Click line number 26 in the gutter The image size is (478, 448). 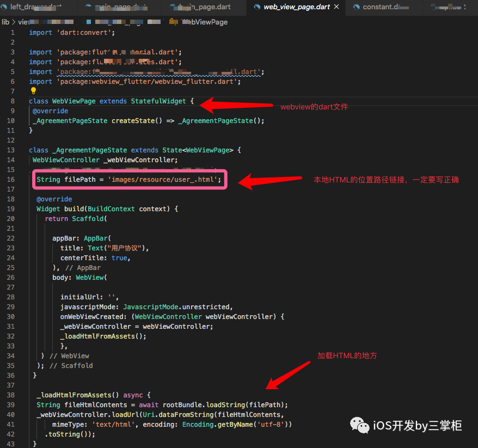pyautogui.click(x=11, y=278)
